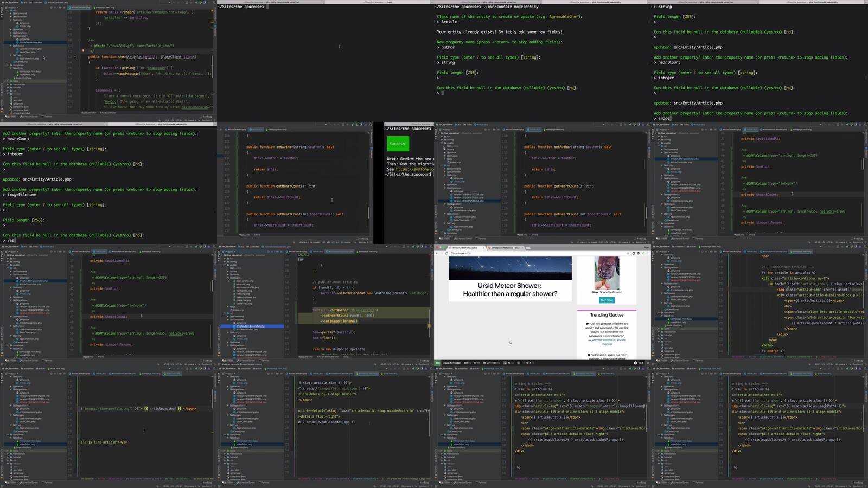This screenshot has width=868, height=488.
Task: Open the Ursid Meteor Shower headline link
Action: (510, 290)
